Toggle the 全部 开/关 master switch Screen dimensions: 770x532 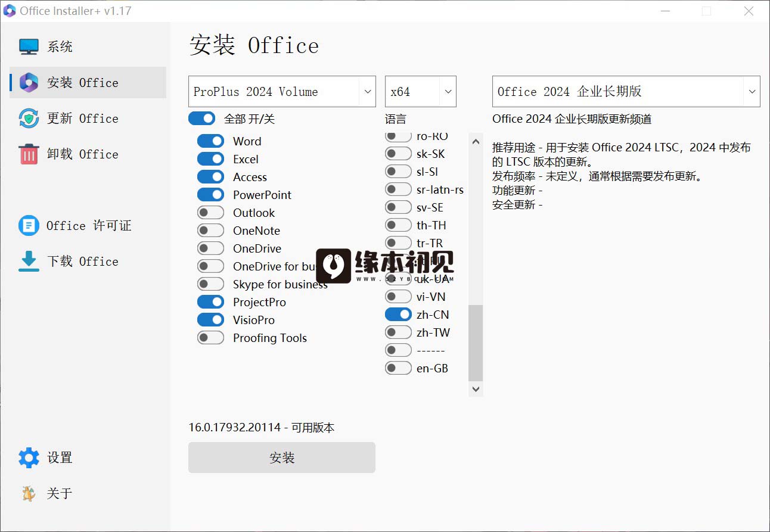201,119
